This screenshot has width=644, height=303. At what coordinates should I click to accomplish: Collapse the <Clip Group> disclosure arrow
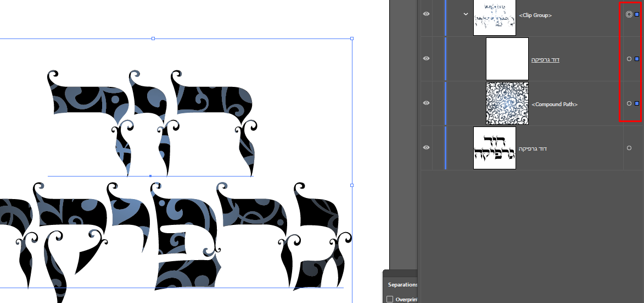tap(466, 14)
